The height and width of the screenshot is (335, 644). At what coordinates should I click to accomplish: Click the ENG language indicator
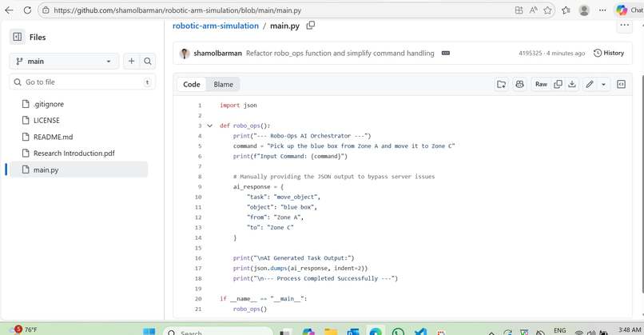tap(560, 330)
